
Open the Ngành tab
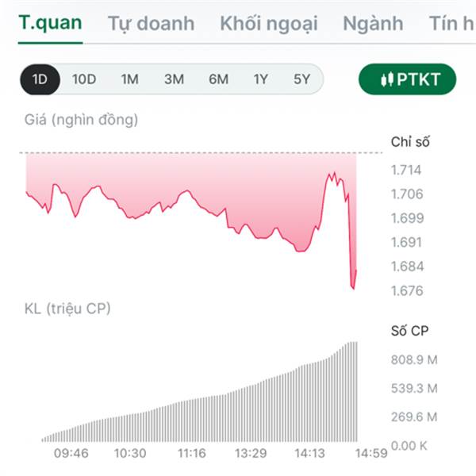point(373,23)
